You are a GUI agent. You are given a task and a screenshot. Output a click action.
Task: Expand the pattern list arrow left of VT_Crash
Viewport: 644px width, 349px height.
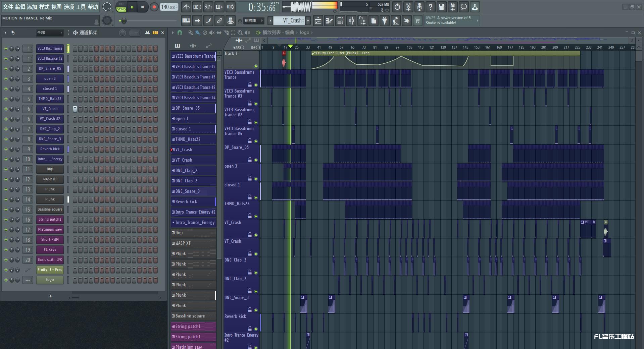270,21
